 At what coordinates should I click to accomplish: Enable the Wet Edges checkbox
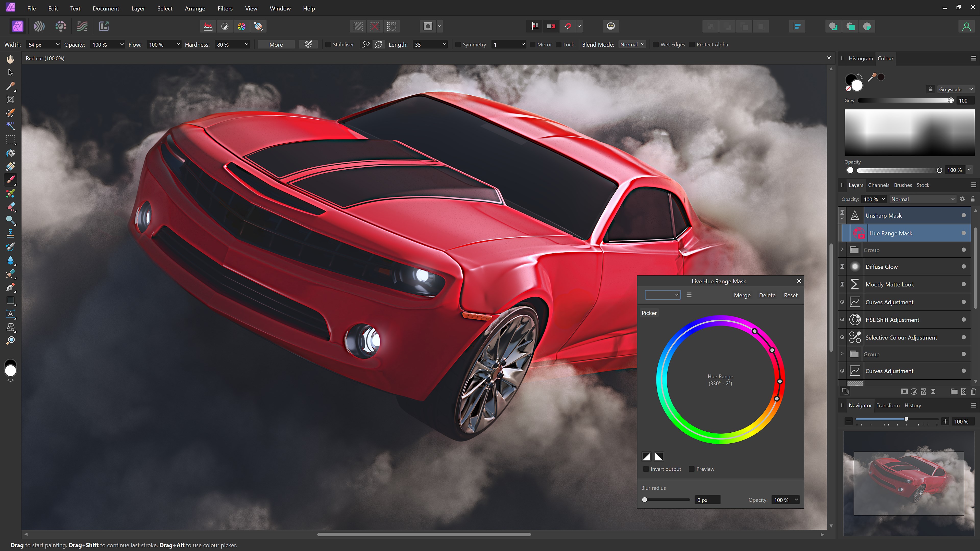tap(656, 44)
